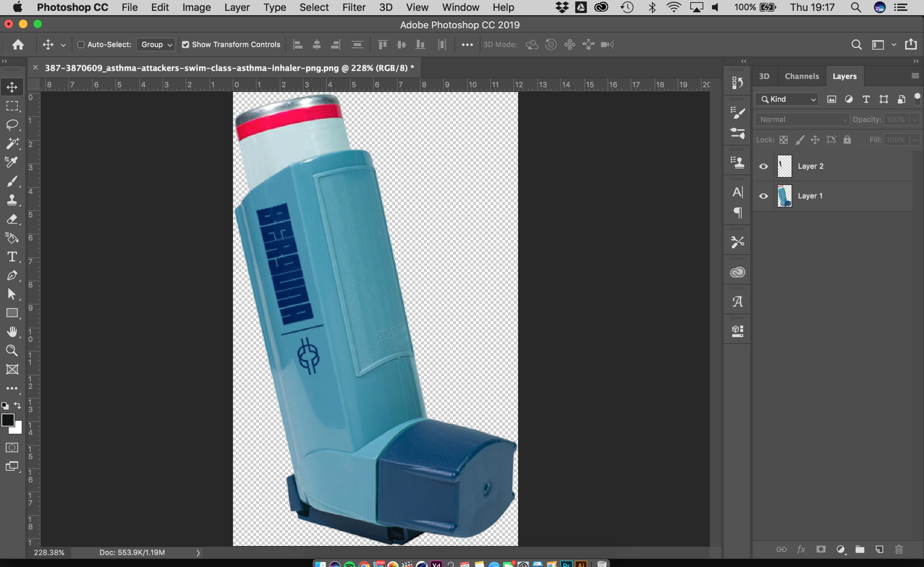Open macOS Spotlight search
This screenshot has width=924, height=567.
856,7
